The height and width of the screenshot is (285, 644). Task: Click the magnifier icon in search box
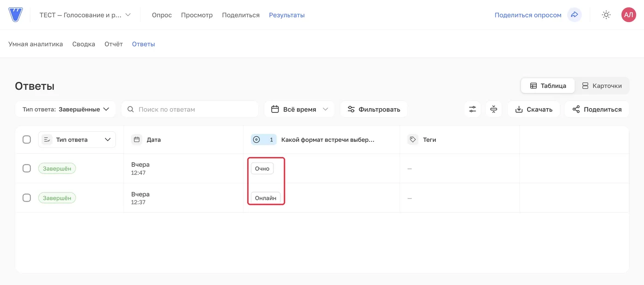(131, 109)
